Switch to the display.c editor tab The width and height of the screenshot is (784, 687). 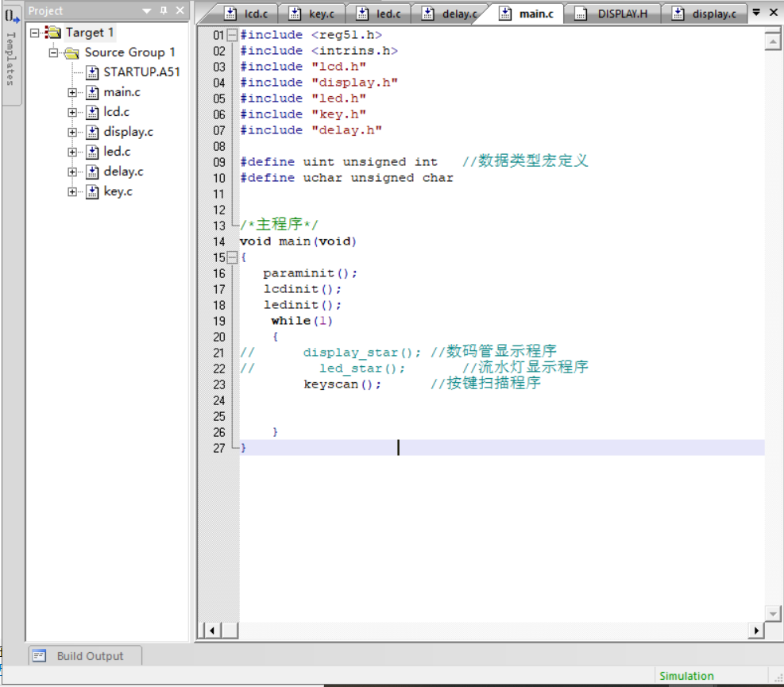[x=705, y=14]
